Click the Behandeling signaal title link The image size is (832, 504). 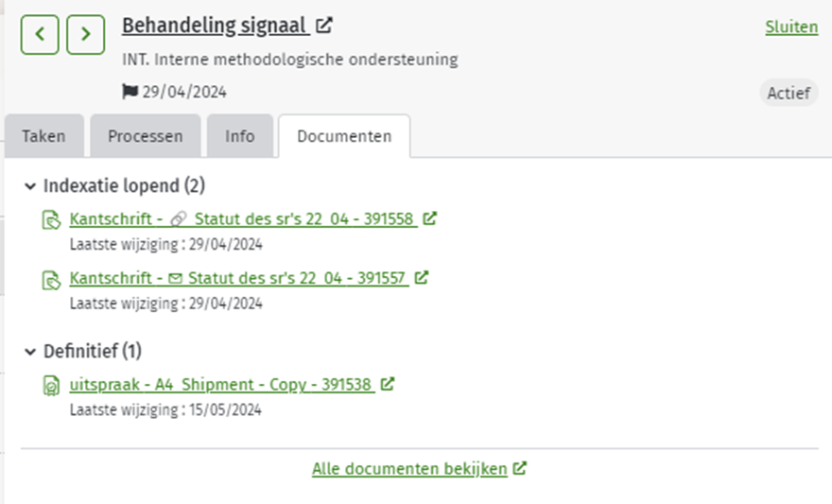[216, 25]
